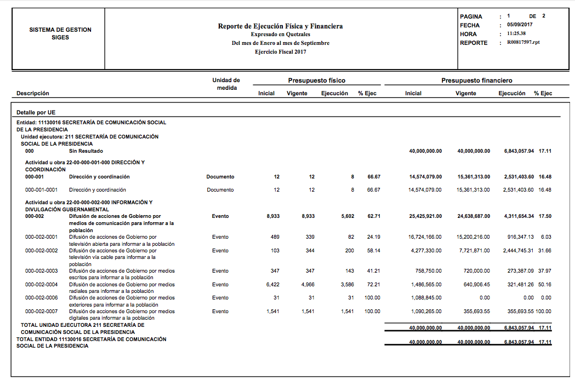Click the 'Presupuesto financiero' column group header

[476, 80]
